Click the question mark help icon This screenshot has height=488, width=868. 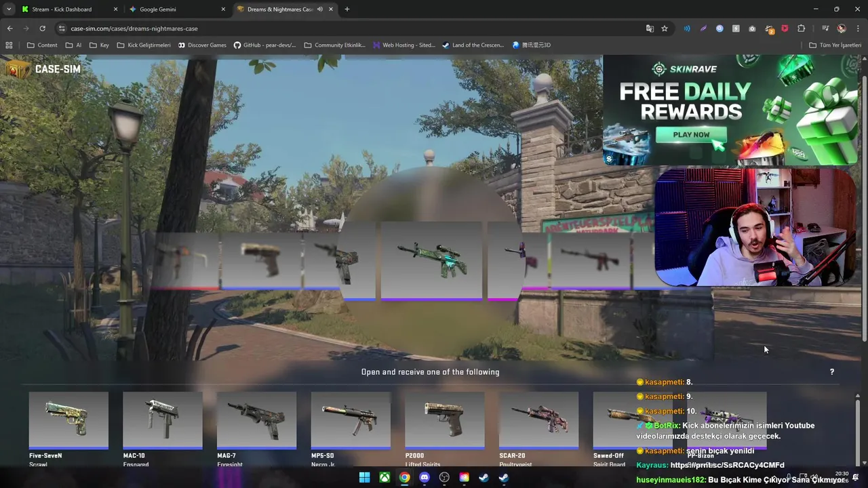[x=832, y=371]
